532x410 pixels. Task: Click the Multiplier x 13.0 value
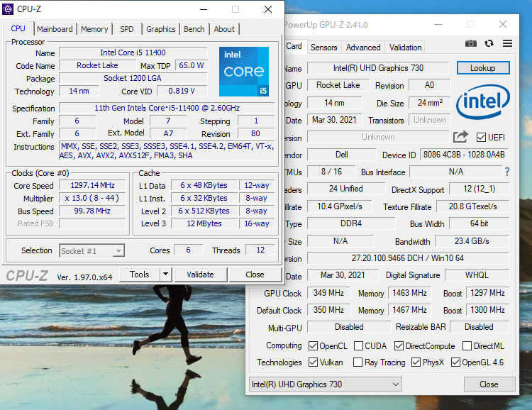point(93,198)
